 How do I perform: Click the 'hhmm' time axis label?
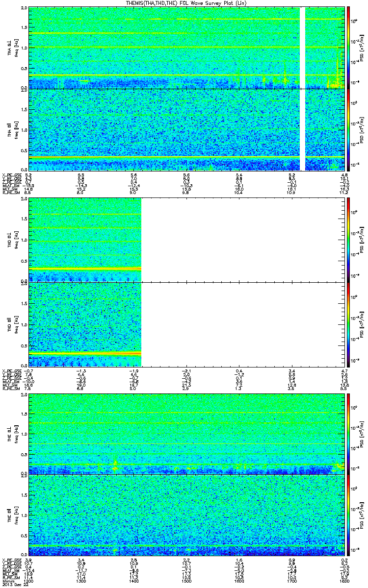(7, 581)
